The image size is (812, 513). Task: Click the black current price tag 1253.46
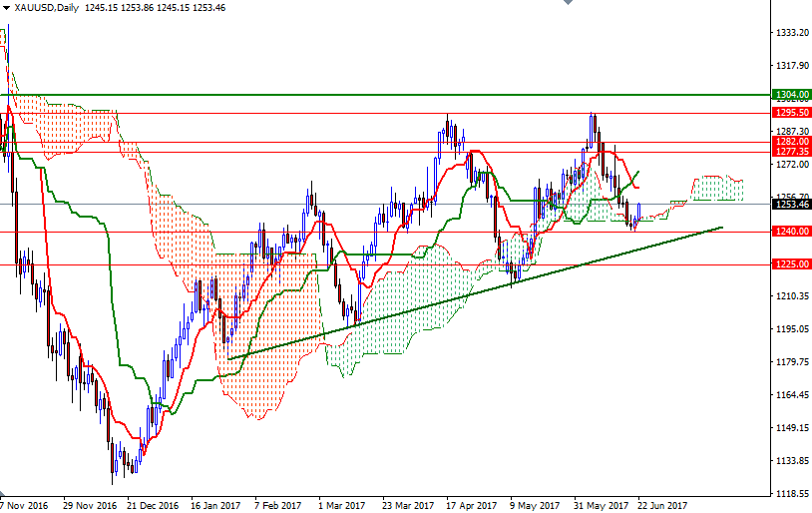(x=790, y=205)
